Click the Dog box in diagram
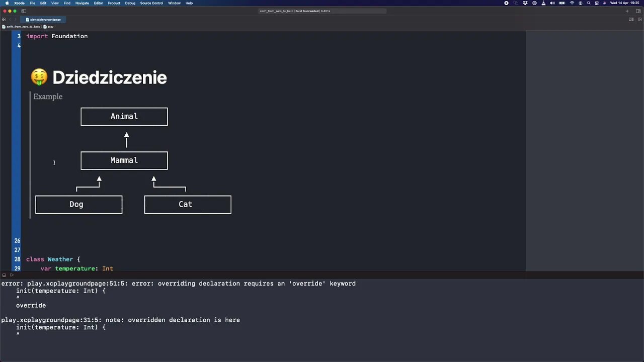Screen dimensions: 644x362 click(x=78, y=205)
